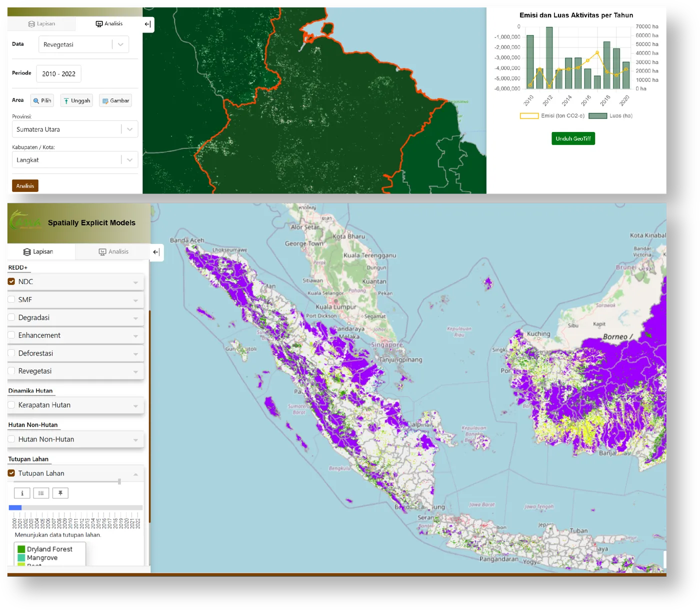Expand the Kerapatan Hutan options arrow

[x=135, y=406]
